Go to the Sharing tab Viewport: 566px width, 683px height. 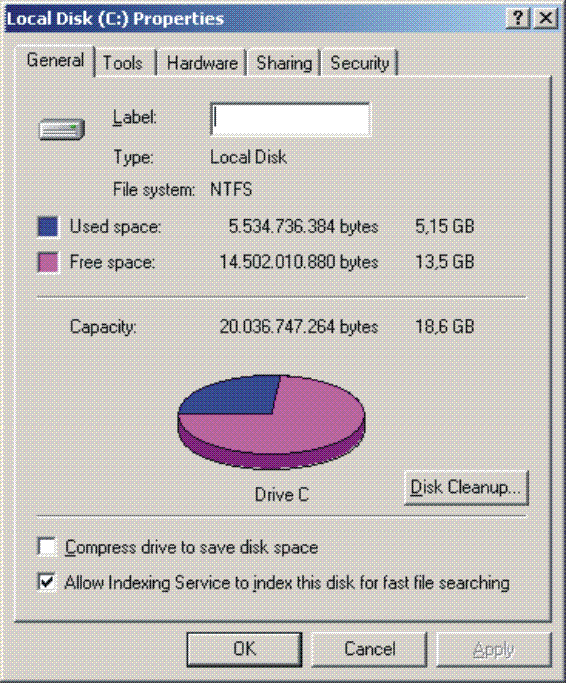coord(284,63)
